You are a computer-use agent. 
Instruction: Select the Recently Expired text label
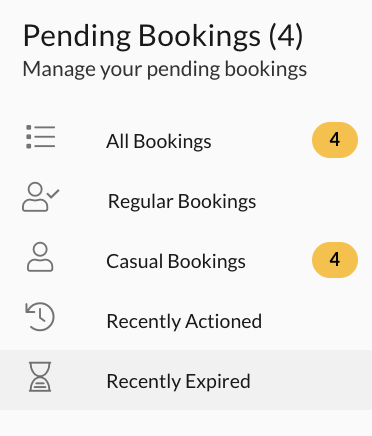coord(178,381)
